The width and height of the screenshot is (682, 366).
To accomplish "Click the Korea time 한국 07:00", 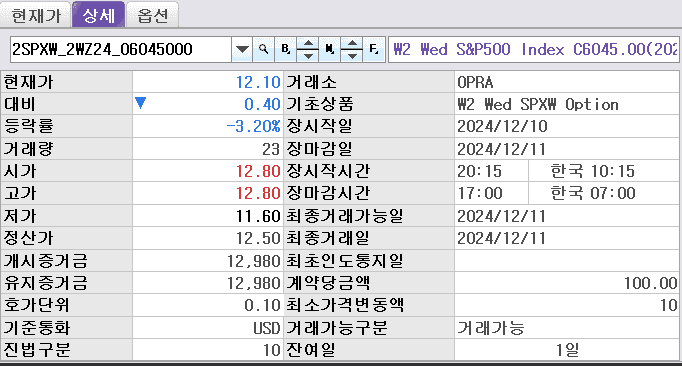I will (x=593, y=193).
